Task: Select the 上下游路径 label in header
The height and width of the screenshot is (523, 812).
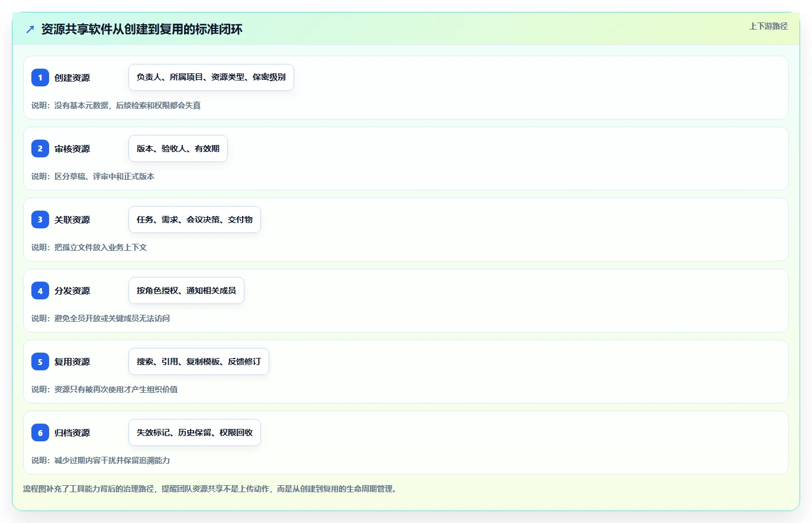Action: click(768, 26)
